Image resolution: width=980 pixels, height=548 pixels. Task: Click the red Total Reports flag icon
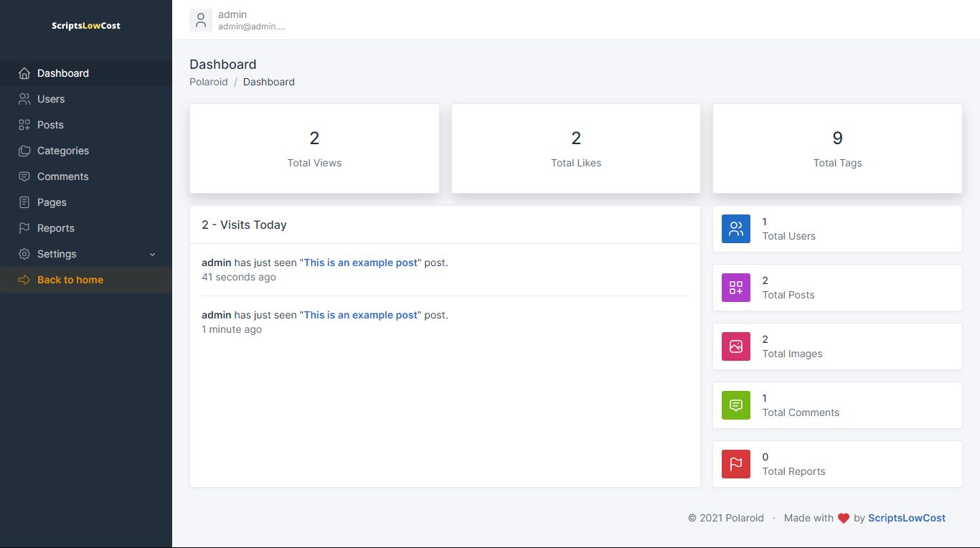(x=735, y=464)
